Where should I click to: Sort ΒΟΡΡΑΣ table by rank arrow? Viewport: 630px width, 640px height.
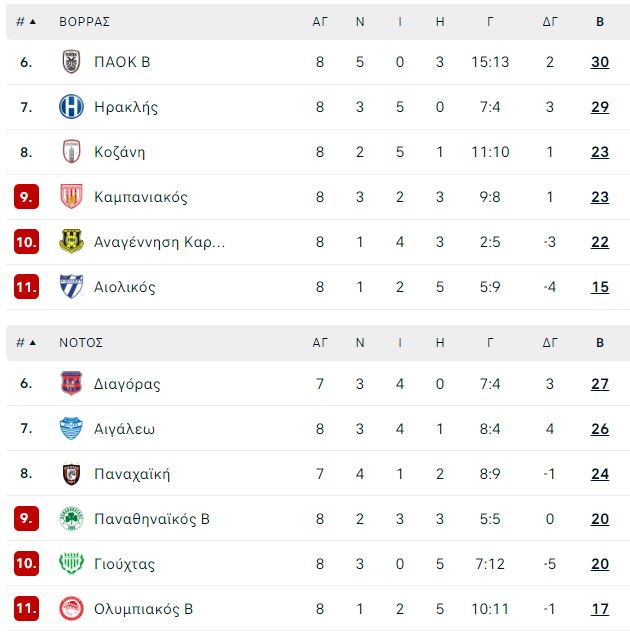pyautogui.click(x=33, y=22)
